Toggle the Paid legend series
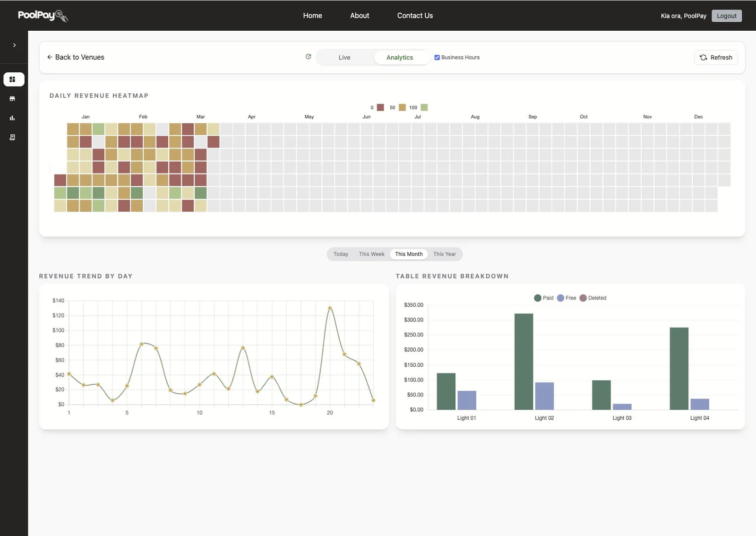Screen dimensions: 756x536 click(543, 298)
